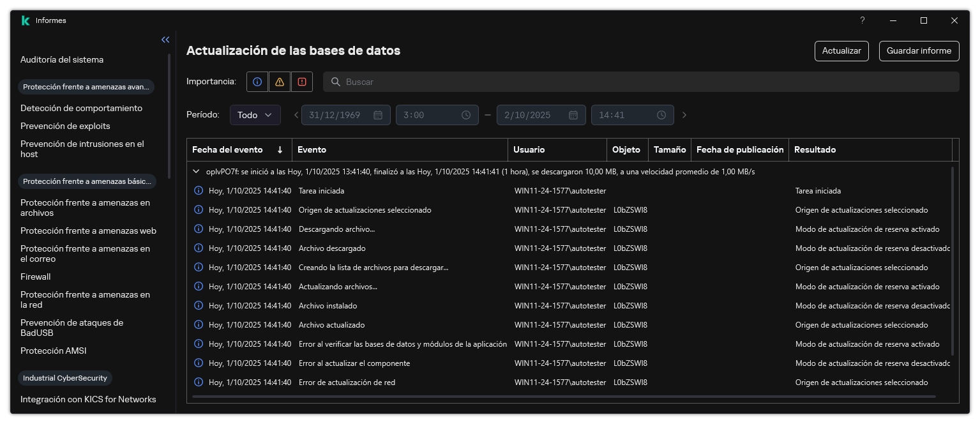
Task: Click the sort arrow on Fecha del evento column
Action: pyautogui.click(x=280, y=149)
